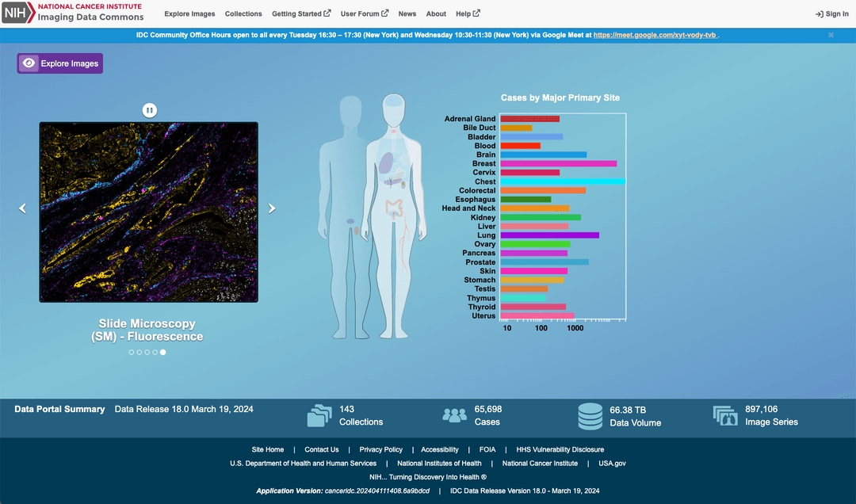Click the Cases people icon in summary
856x504 pixels.
click(x=454, y=416)
